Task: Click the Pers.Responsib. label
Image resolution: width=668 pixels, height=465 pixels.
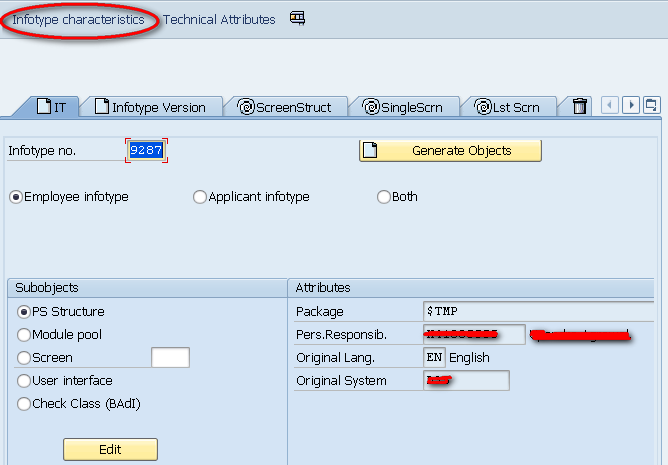Action: [x=341, y=335]
